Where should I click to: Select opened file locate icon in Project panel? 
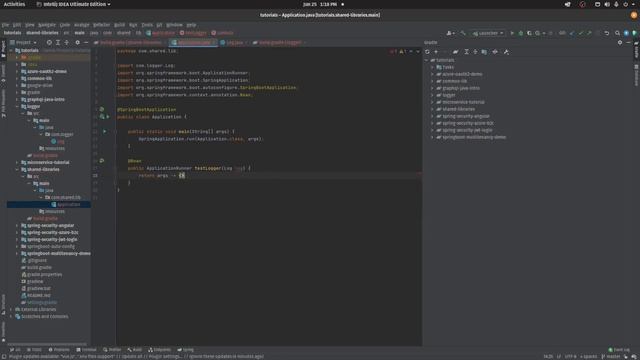point(49,42)
